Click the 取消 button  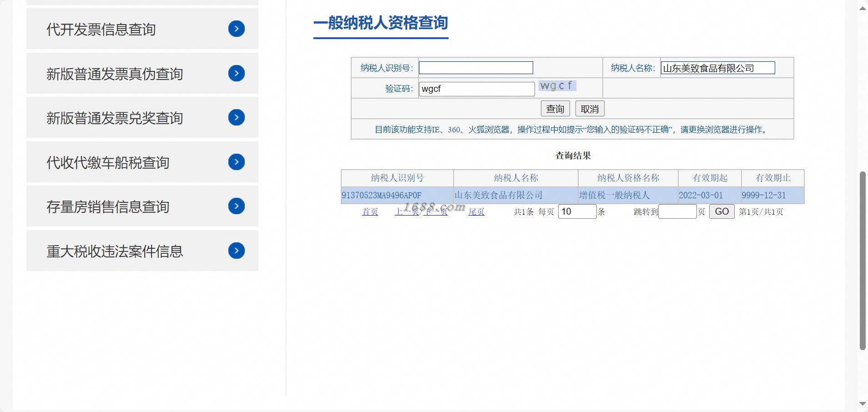(x=590, y=109)
